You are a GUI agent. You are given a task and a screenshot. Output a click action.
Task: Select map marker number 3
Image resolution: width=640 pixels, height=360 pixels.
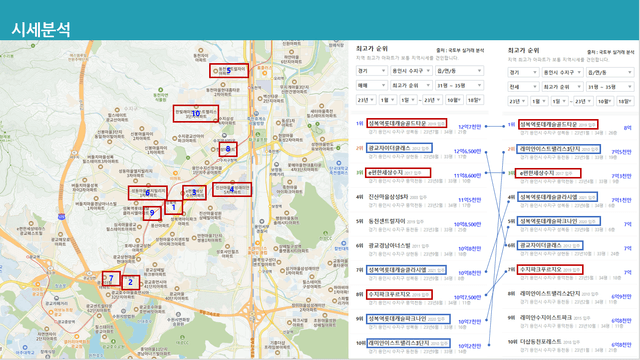coord(194,192)
